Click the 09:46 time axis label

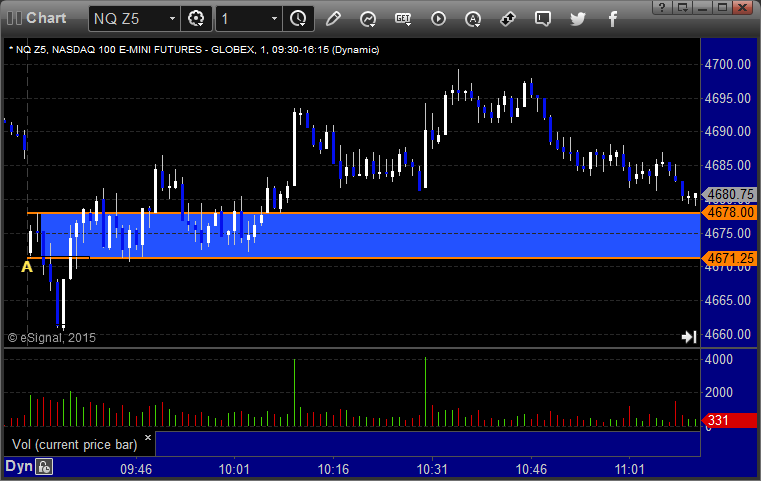136,469
